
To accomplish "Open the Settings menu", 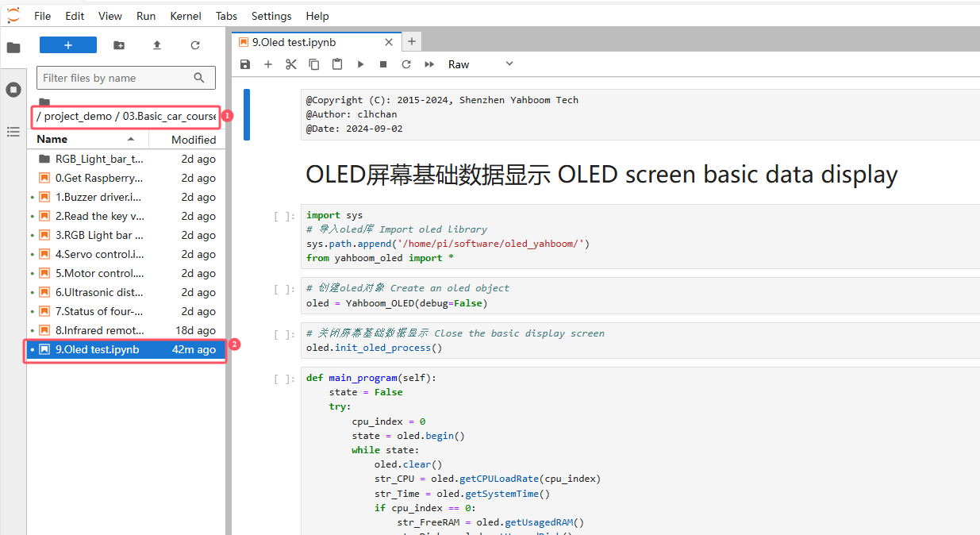I will (271, 16).
